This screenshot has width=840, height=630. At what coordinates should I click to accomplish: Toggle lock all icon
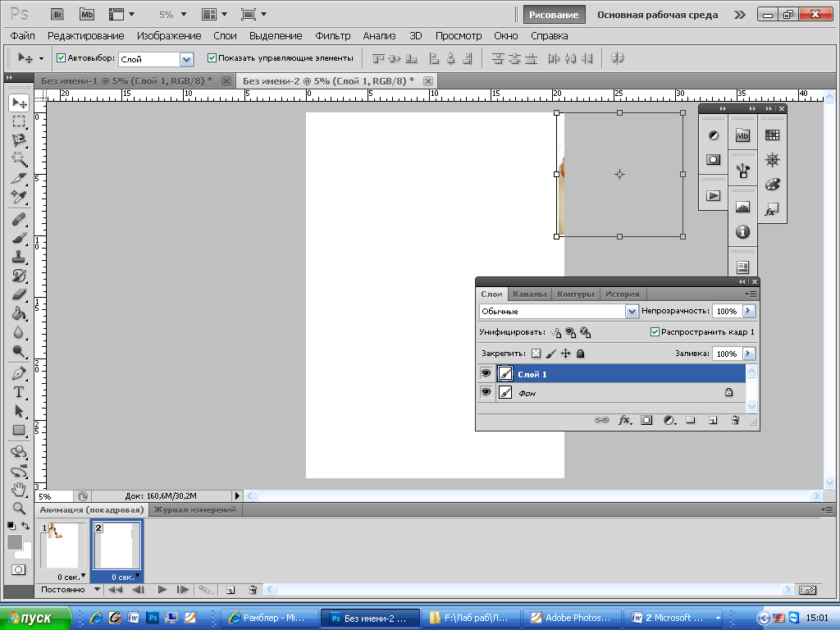[x=580, y=354]
